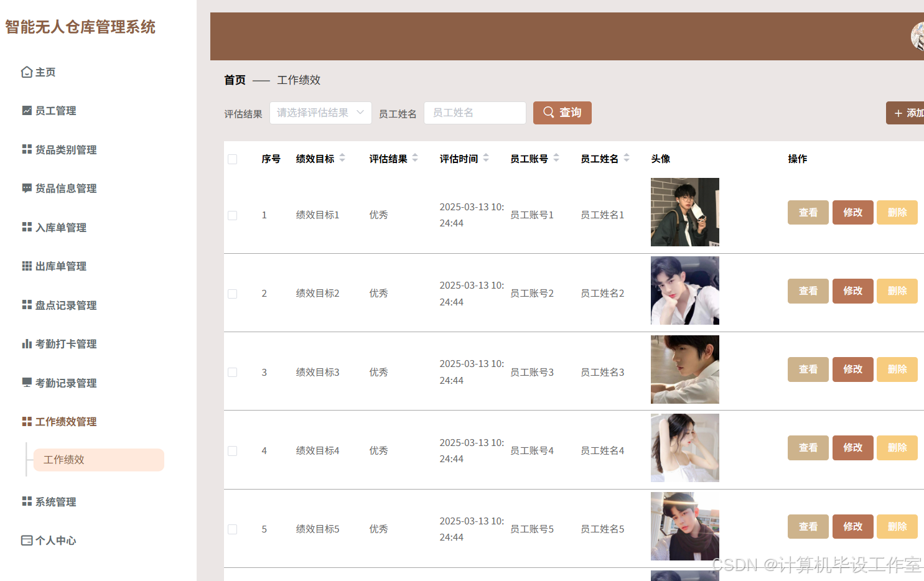Click 删除 for 员工姓名4 row

point(897,447)
